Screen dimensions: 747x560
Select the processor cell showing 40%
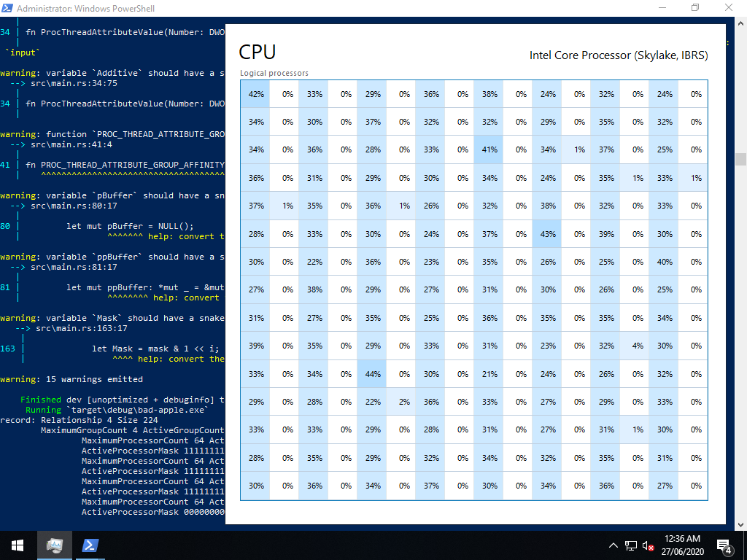[x=665, y=262]
